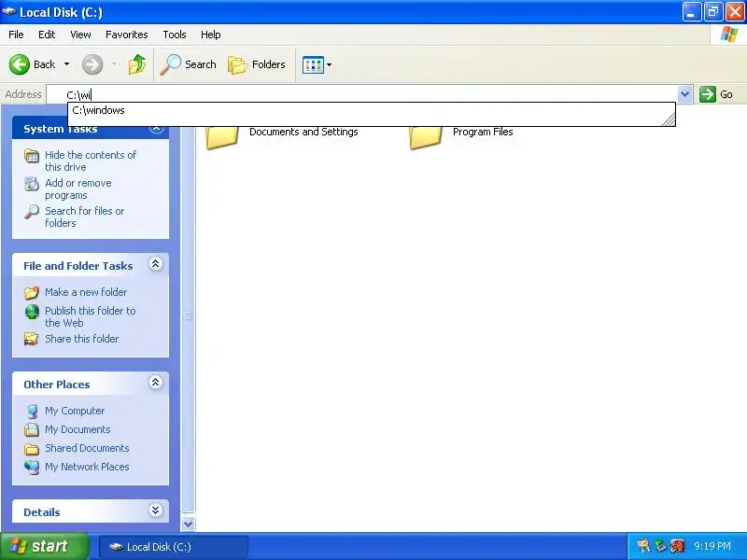Expand the Details panel

[156, 511]
